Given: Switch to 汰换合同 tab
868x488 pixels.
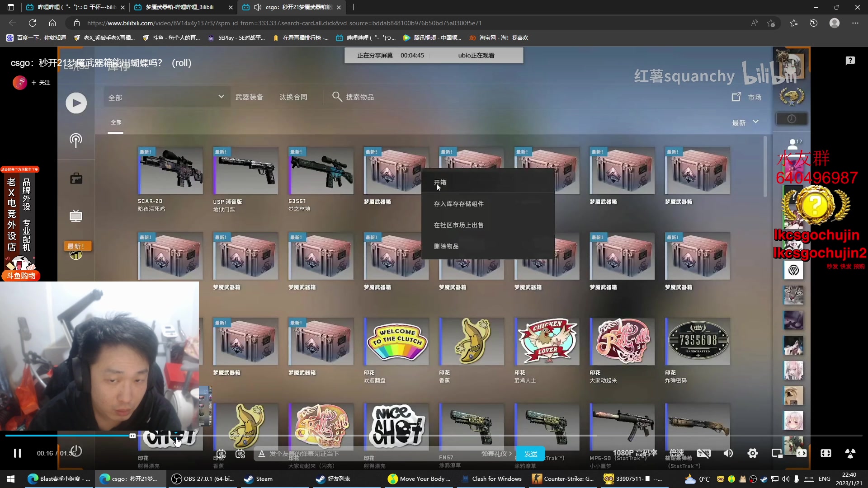Looking at the screenshot, I should (293, 97).
